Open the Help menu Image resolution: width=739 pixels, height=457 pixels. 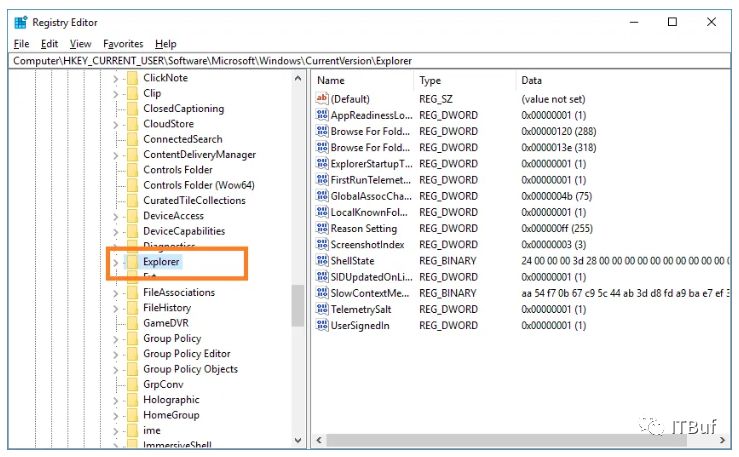coord(165,44)
